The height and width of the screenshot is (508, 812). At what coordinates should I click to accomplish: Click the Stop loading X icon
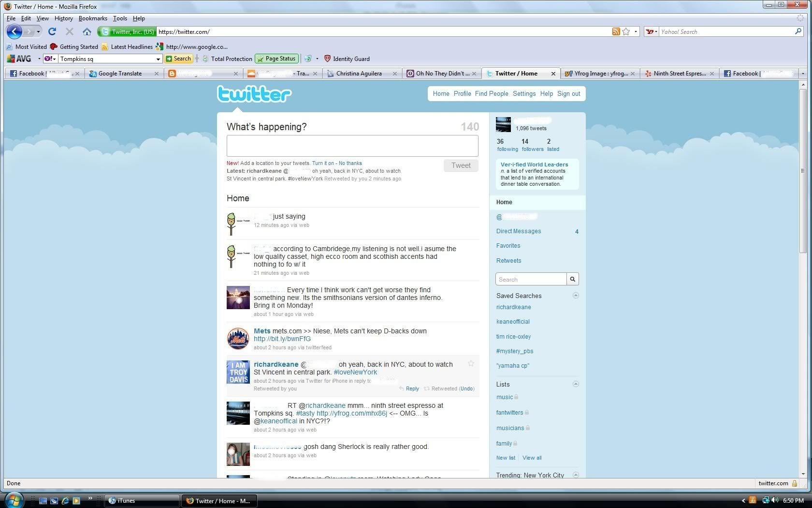[x=69, y=32]
